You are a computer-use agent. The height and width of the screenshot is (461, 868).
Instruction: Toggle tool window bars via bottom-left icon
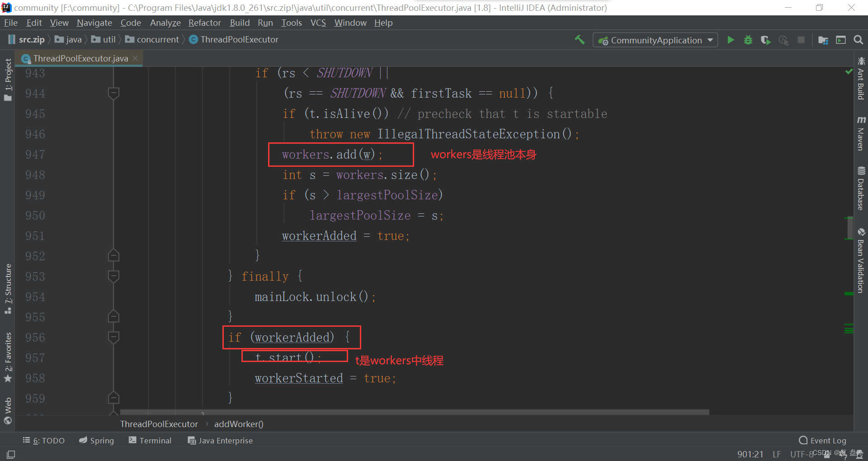coord(11,454)
